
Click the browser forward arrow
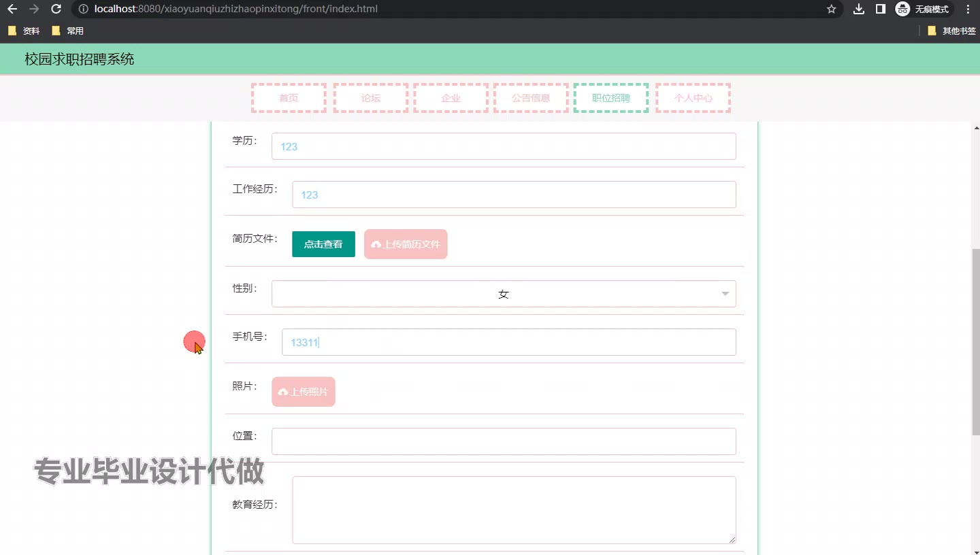tap(34, 9)
